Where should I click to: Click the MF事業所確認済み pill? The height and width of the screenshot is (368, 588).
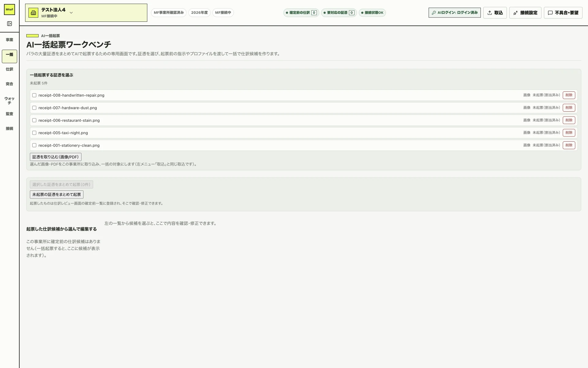click(169, 13)
